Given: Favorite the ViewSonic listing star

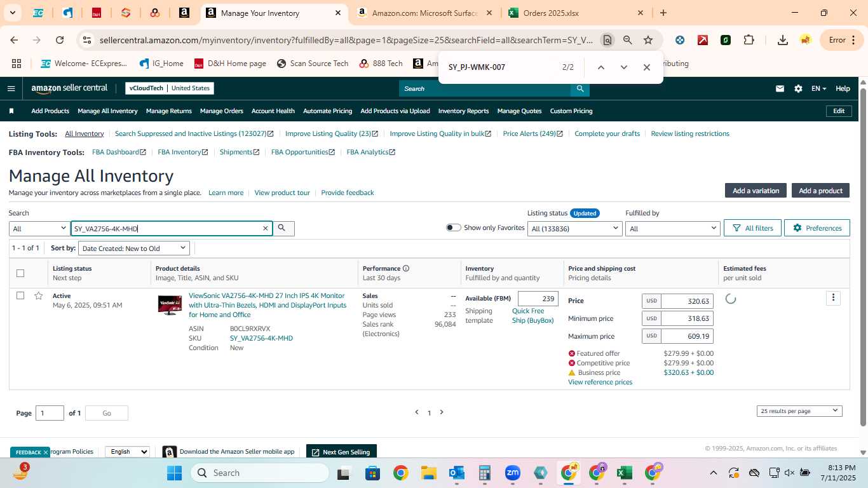Looking at the screenshot, I should [x=39, y=295].
